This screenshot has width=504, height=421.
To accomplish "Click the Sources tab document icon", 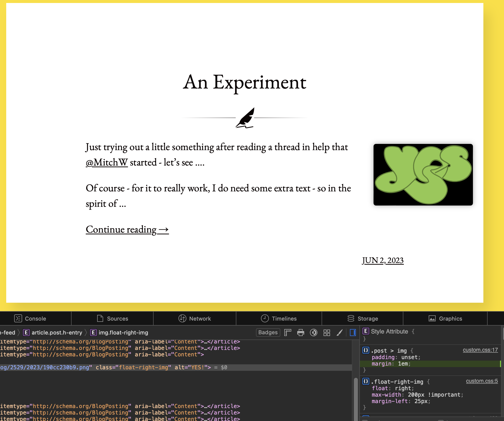I will click(x=100, y=318).
